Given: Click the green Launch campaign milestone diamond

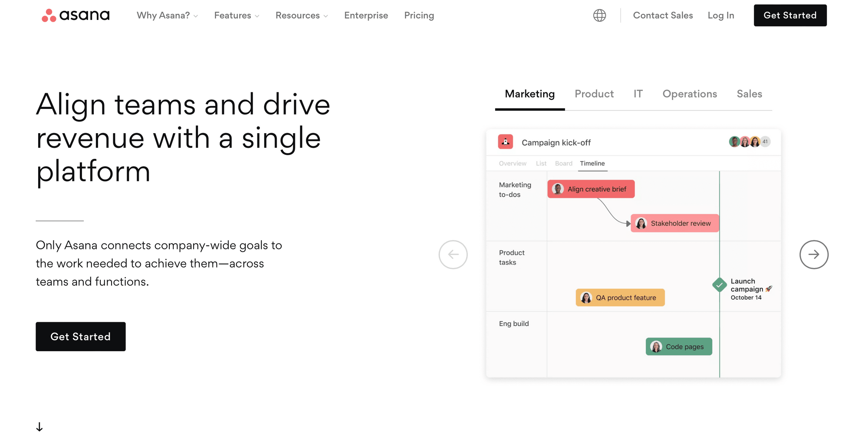Looking at the screenshot, I should (x=720, y=285).
